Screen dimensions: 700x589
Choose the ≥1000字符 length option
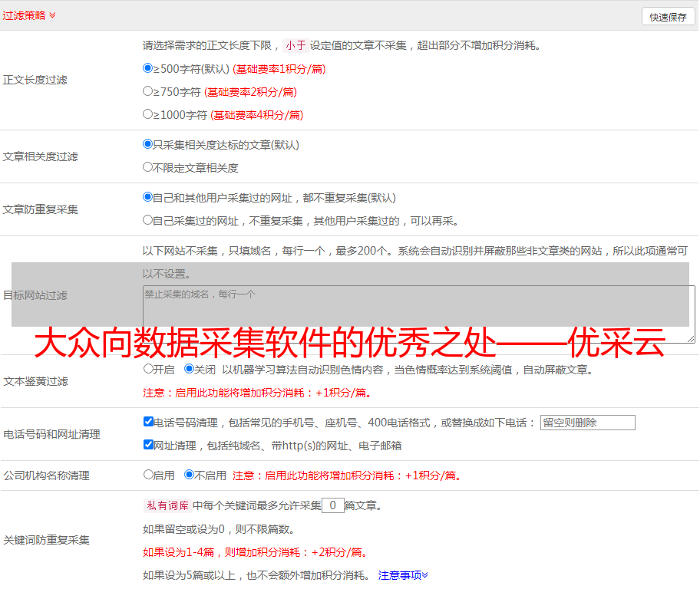148,114
